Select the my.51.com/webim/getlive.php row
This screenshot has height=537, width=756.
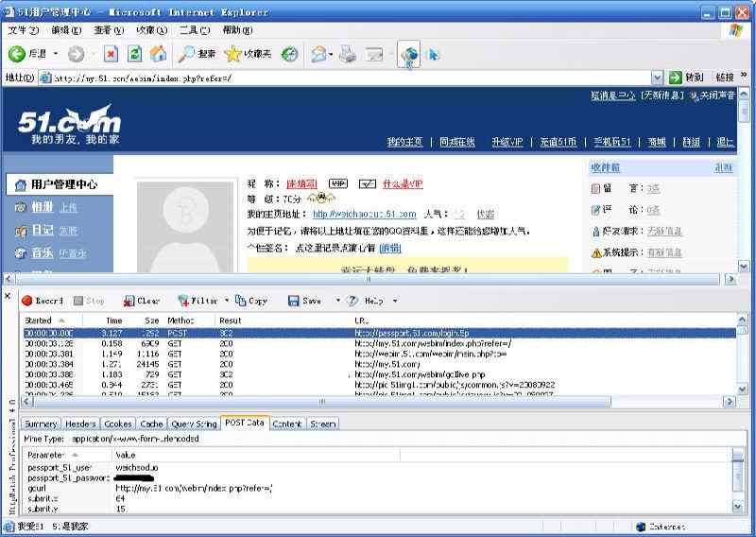pyautogui.click(x=380, y=374)
